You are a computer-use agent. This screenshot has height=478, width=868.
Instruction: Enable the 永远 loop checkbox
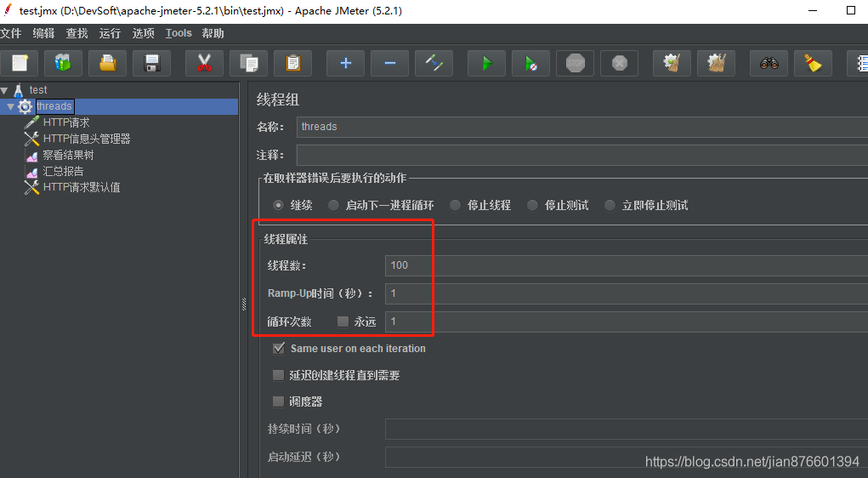point(343,322)
